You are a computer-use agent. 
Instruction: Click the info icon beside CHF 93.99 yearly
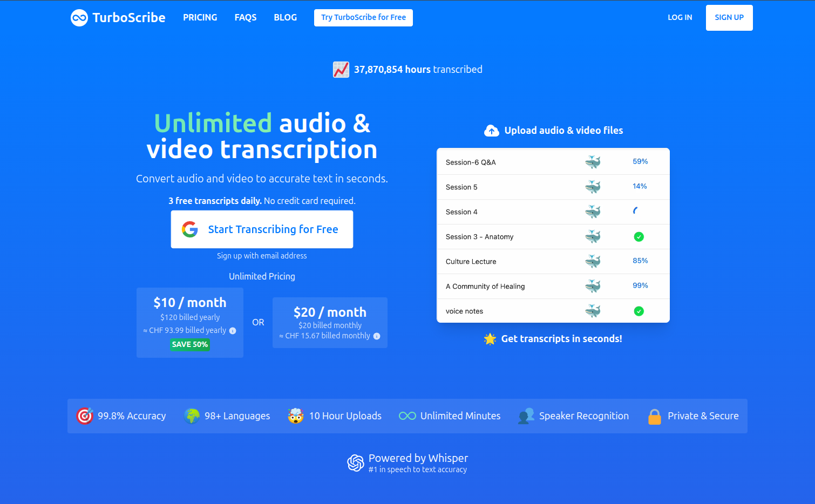pyautogui.click(x=233, y=331)
